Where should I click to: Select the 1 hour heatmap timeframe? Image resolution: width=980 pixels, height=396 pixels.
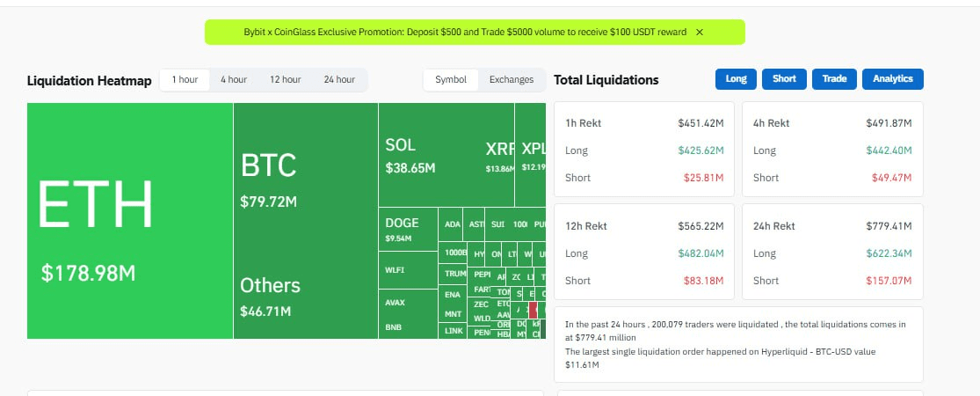pyautogui.click(x=185, y=80)
